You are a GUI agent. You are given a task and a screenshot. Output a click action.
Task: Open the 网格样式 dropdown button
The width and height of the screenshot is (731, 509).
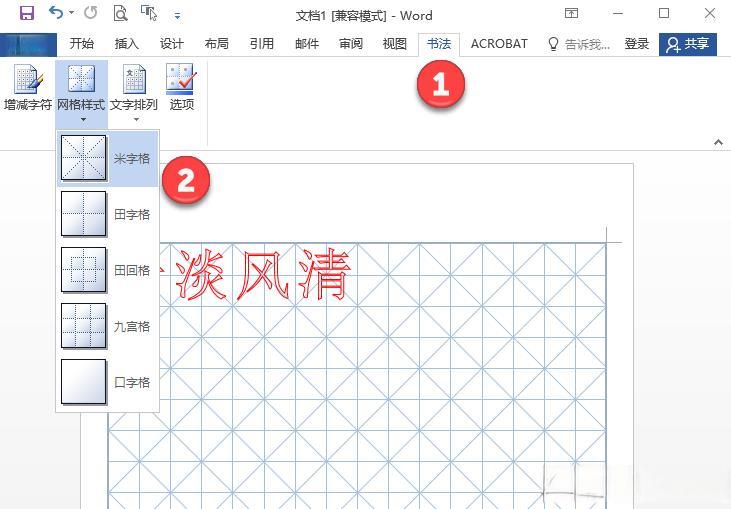click(x=82, y=93)
